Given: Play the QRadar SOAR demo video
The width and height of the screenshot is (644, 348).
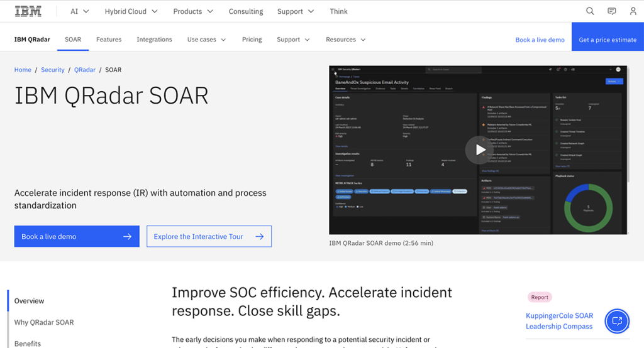Looking at the screenshot, I should (479, 150).
